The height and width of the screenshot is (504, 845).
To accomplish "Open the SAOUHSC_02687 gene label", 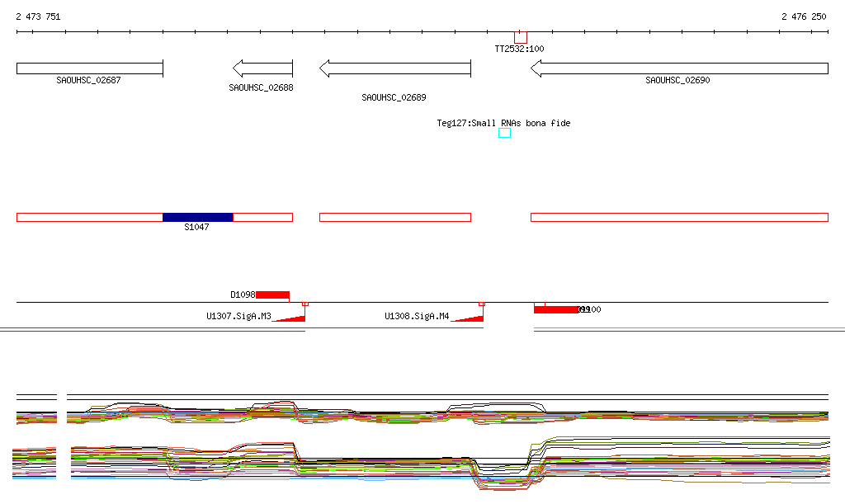I will (88, 81).
